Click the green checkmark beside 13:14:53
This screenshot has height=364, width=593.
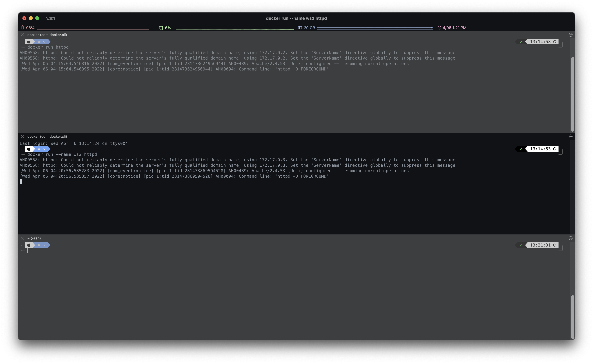[521, 149]
